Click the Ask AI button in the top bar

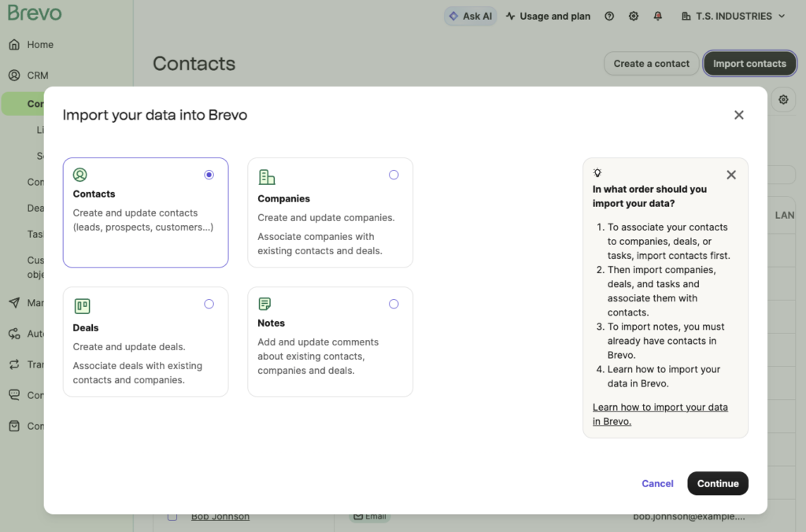pyautogui.click(x=470, y=16)
